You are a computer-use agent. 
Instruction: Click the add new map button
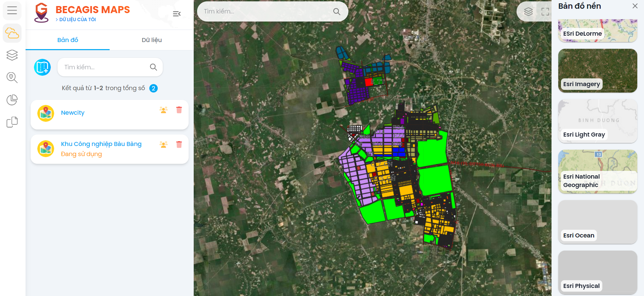42,67
